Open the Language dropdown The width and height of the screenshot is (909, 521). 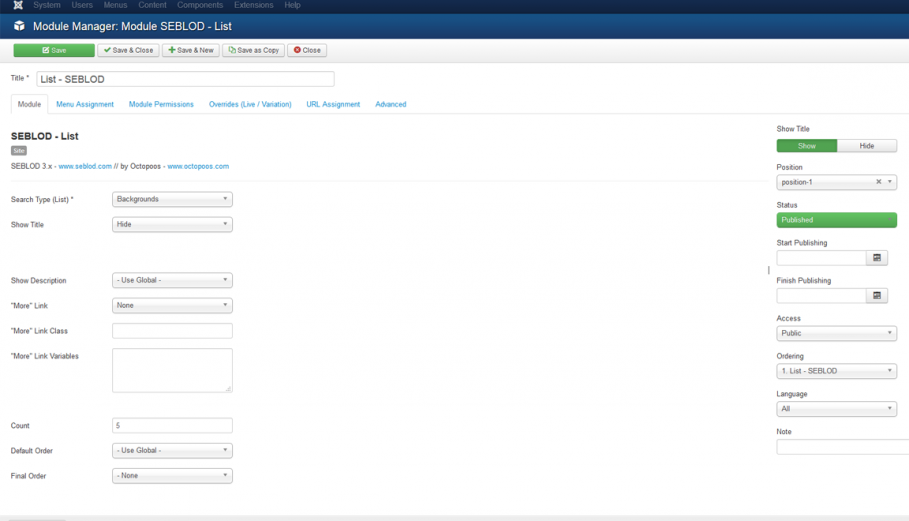[x=837, y=409]
